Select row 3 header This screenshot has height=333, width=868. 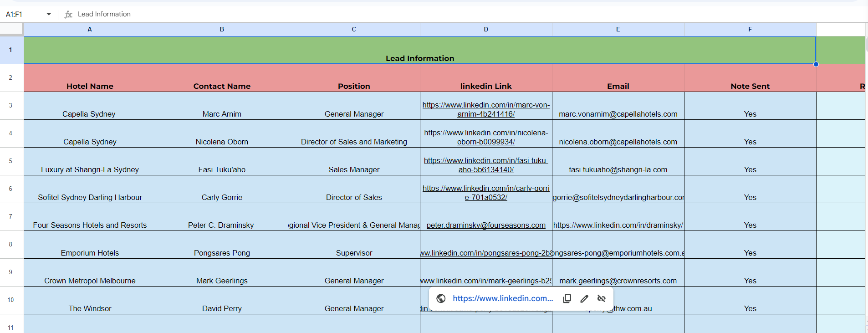(x=11, y=106)
